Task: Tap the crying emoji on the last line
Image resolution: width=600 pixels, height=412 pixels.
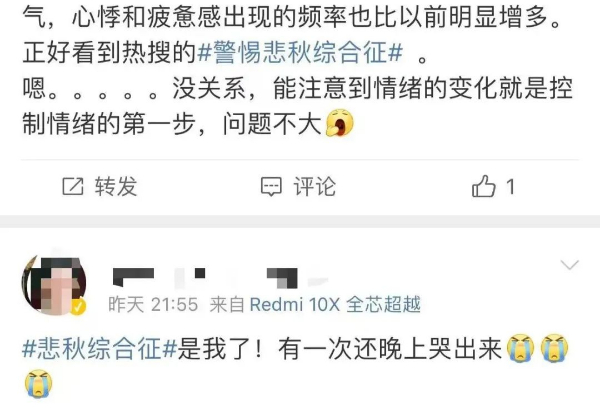Action: coord(39,383)
